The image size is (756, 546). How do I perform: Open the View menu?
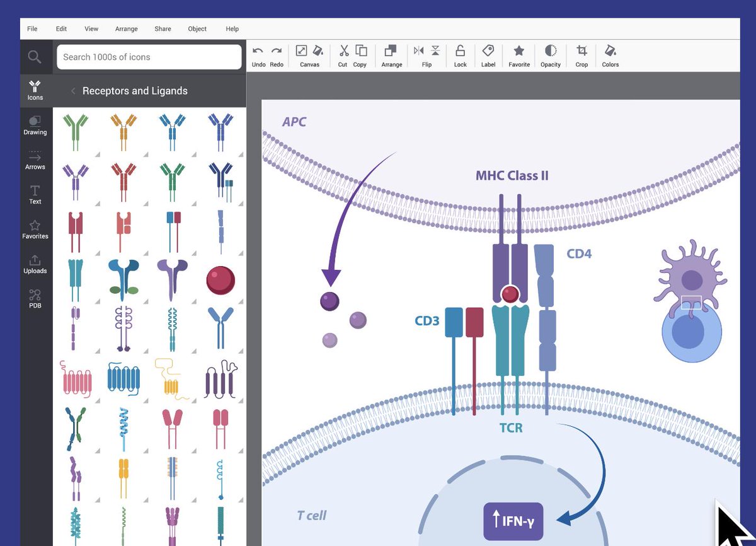tap(91, 29)
